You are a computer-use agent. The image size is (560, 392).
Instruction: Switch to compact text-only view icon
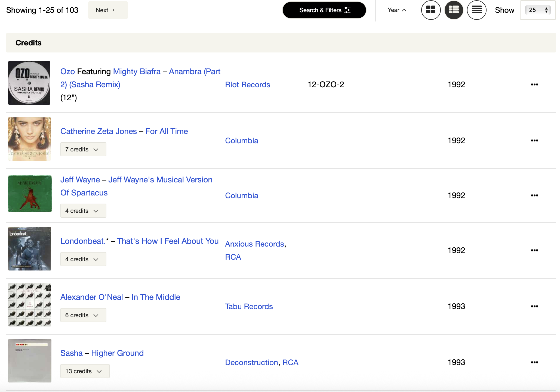476,10
